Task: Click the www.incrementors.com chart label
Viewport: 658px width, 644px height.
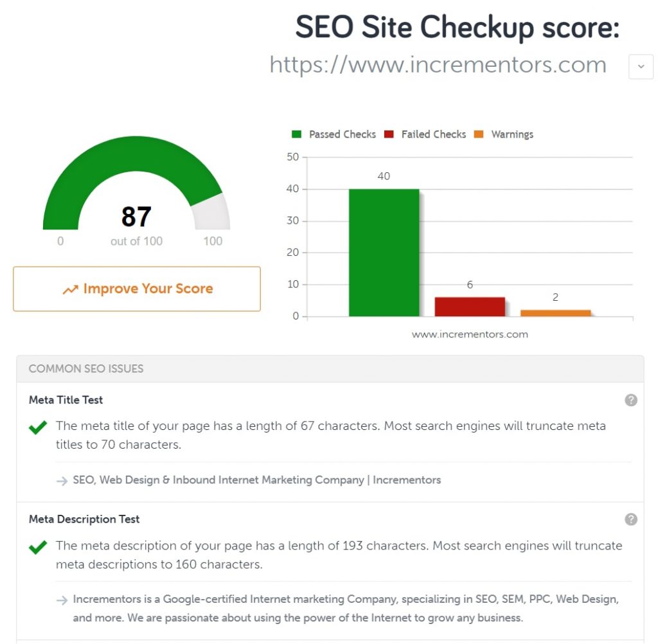Action: [x=469, y=334]
